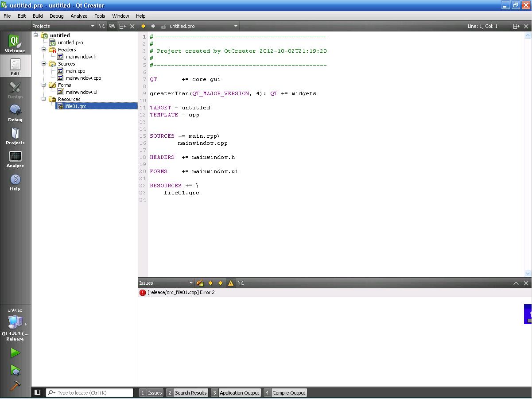Start debugging with the debug run icon

(x=15, y=370)
